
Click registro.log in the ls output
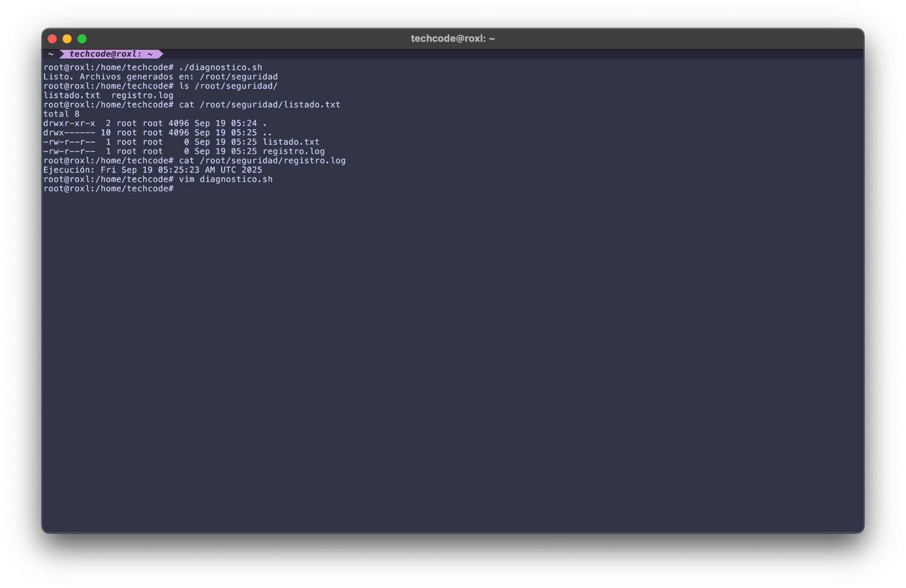[142, 95]
